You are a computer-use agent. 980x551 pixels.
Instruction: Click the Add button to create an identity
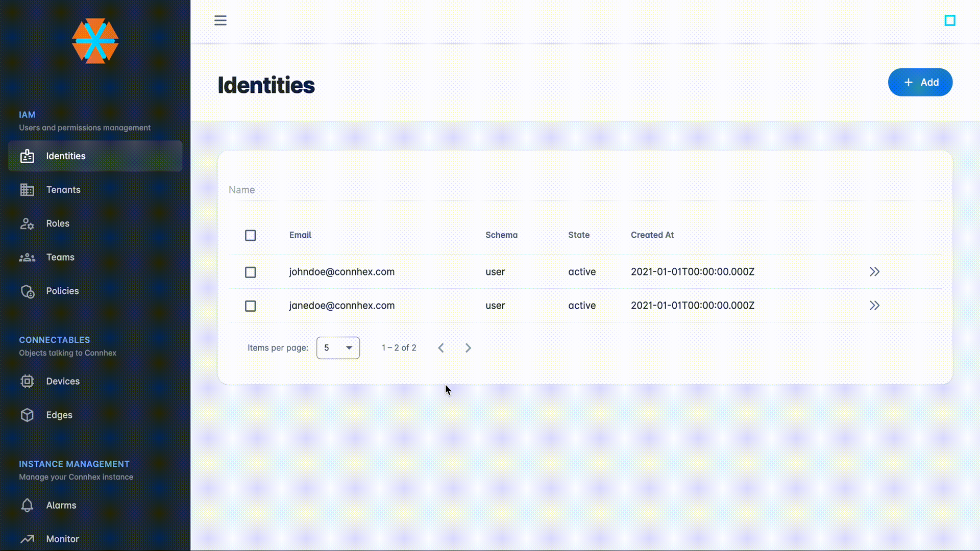coord(920,82)
